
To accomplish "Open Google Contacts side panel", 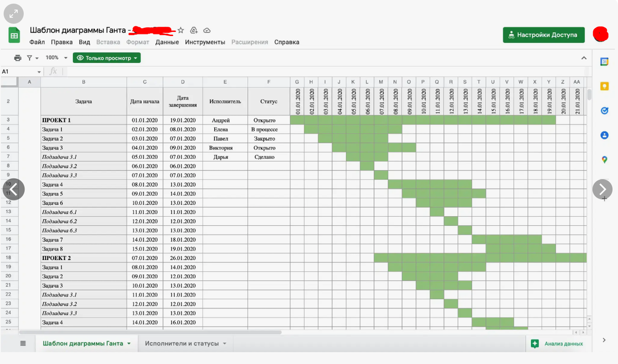I will click(x=605, y=135).
